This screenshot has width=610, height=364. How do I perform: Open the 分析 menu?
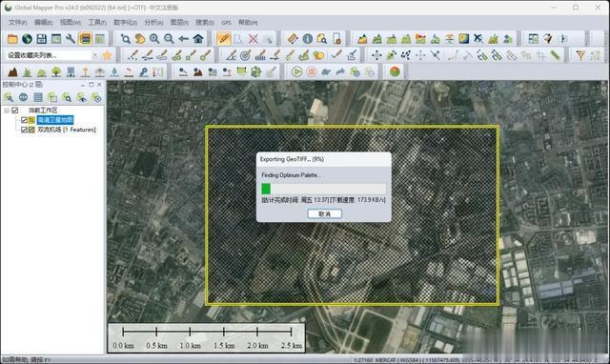click(153, 23)
